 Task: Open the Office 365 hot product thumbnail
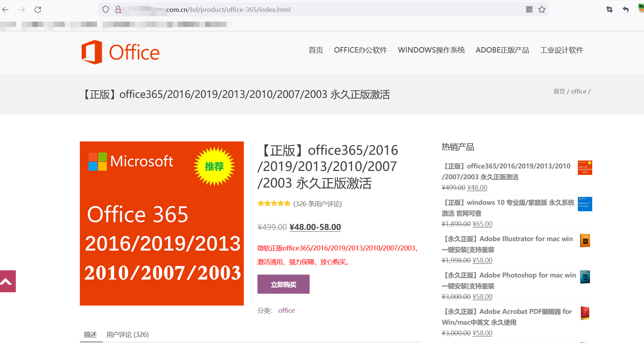585,168
